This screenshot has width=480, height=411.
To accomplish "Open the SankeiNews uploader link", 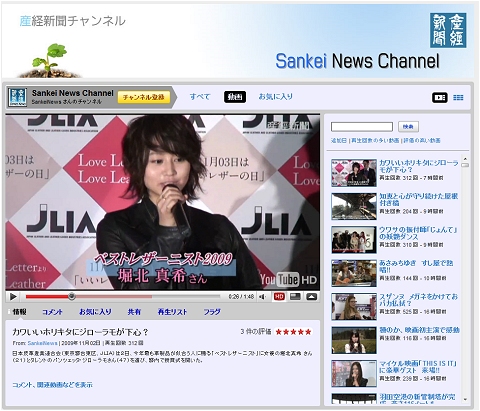I will tap(42, 343).
